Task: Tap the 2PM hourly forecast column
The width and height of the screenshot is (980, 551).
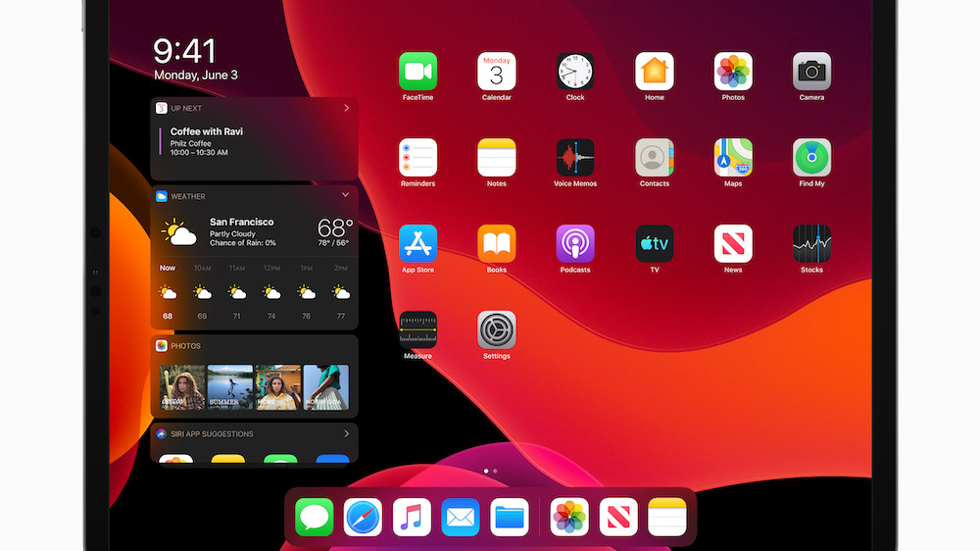Action: coord(341,292)
